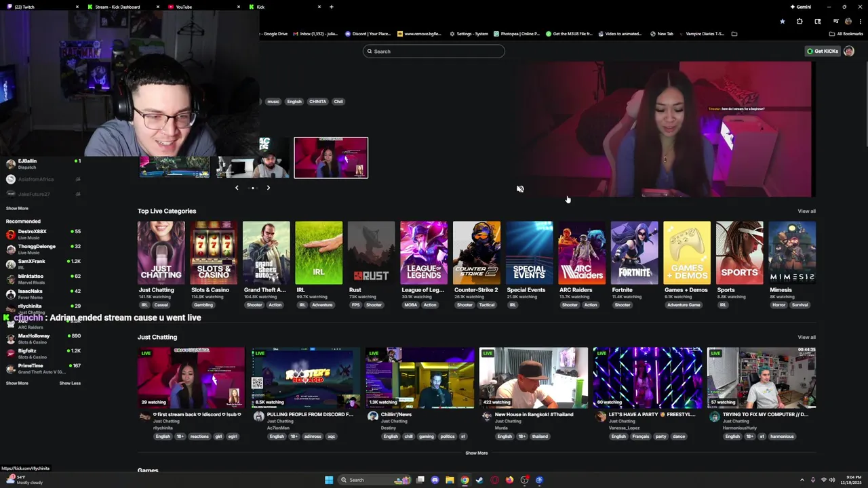
Task: Open the IRL category cover
Action: pos(319,252)
